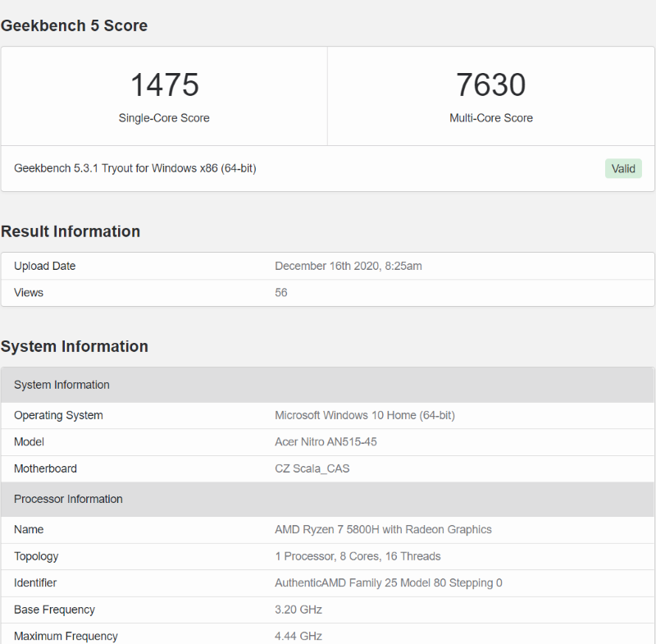
Task: Click the Result Information heading
Action: (x=71, y=231)
